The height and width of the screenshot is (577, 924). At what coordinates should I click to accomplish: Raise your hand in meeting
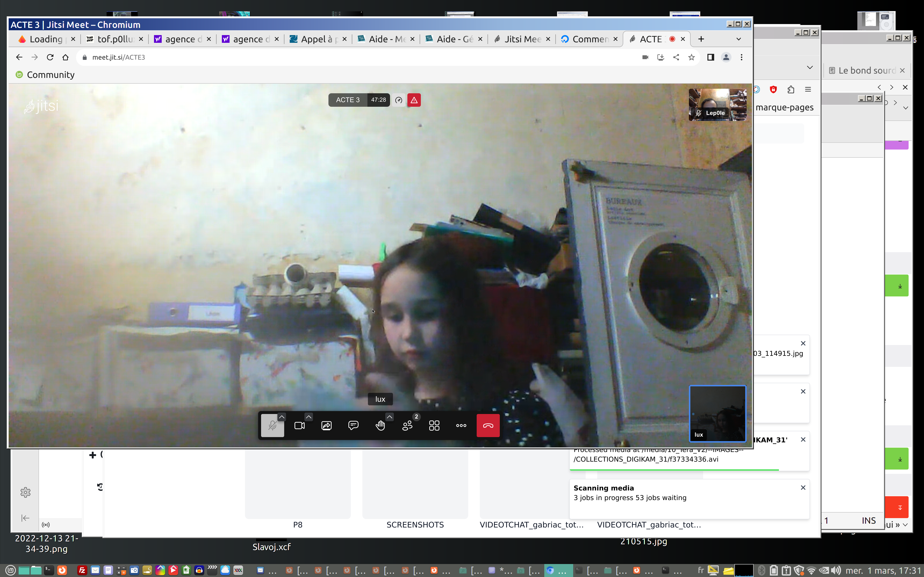pyautogui.click(x=380, y=426)
